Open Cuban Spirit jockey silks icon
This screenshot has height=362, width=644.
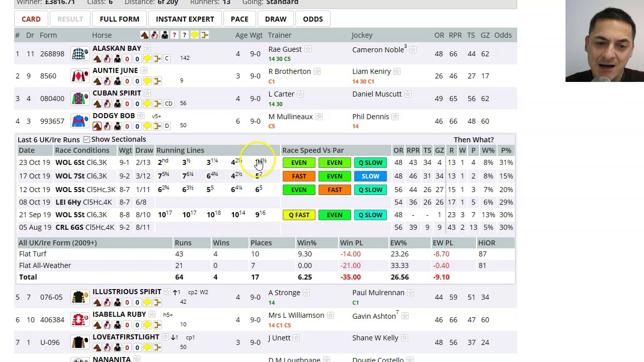click(x=107, y=104)
